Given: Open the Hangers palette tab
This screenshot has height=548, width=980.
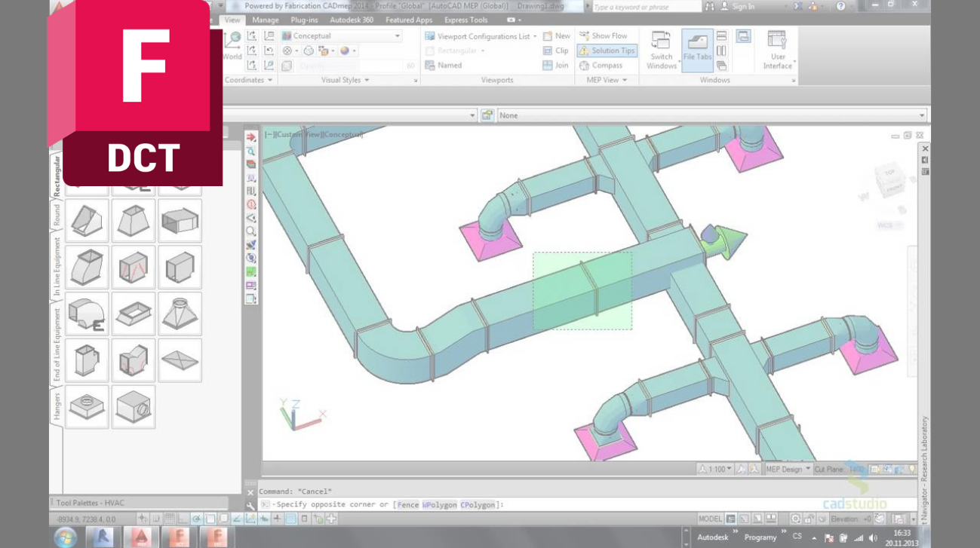Looking at the screenshot, I should coord(57,406).
